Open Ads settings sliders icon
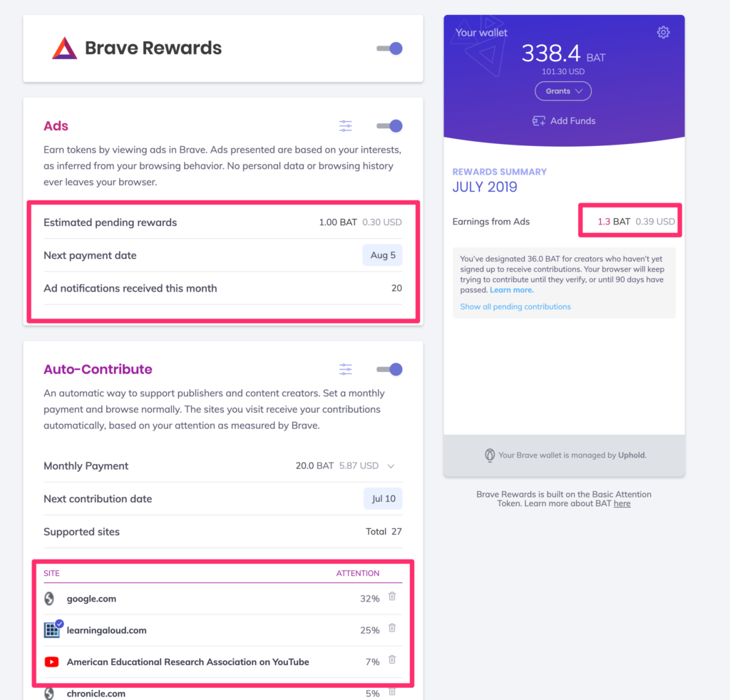730x700 pixels. [346, 126]
